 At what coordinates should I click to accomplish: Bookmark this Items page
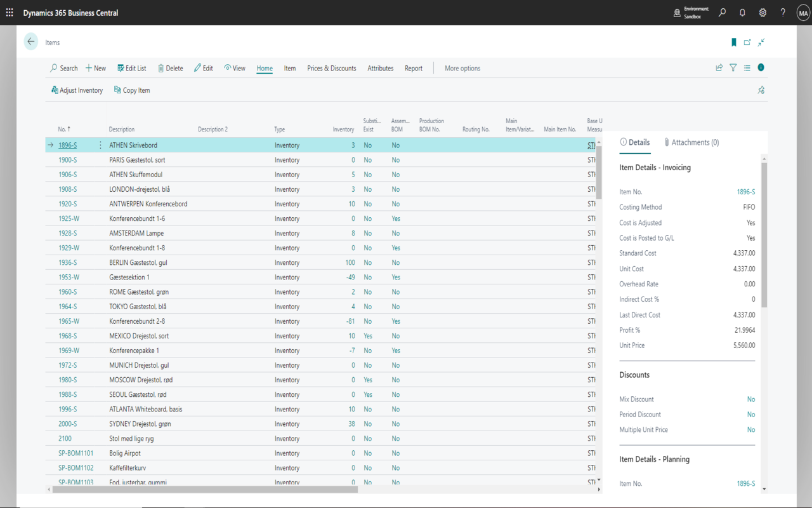(x=734, y=43)
